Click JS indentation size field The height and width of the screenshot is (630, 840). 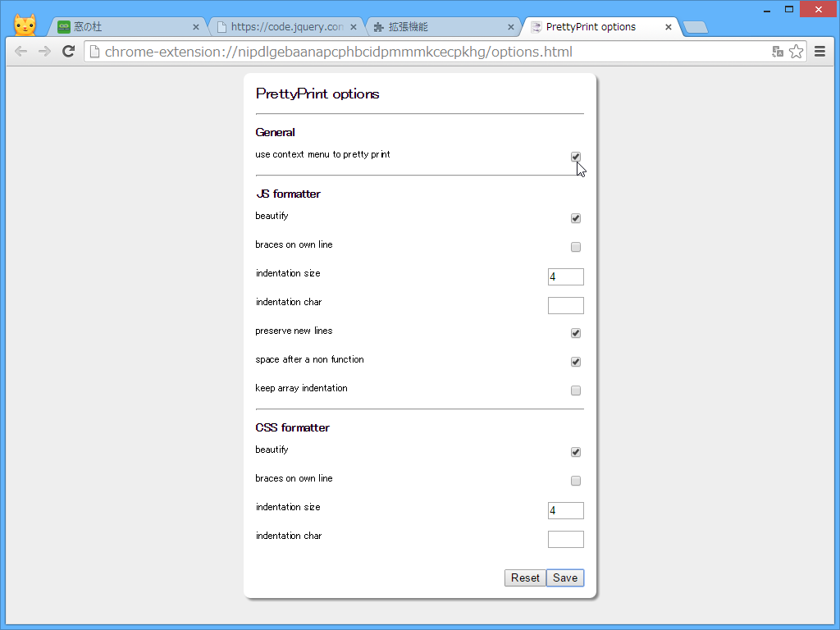566,277
